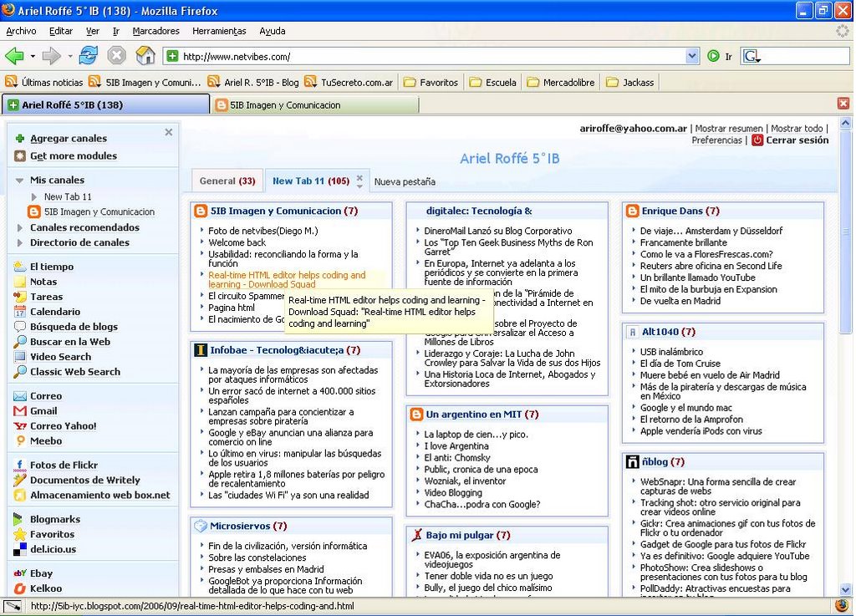Open the Jackass bookmarks folder
This screenshot has height=616, width=856.
coord(630,83)
